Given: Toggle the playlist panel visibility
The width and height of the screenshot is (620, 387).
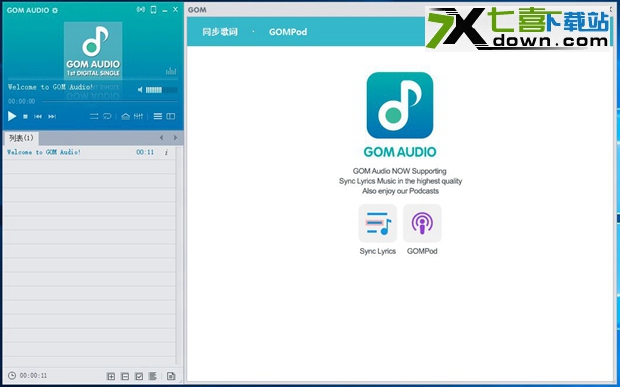Looking at the screenshot, I should pos(158,116).
